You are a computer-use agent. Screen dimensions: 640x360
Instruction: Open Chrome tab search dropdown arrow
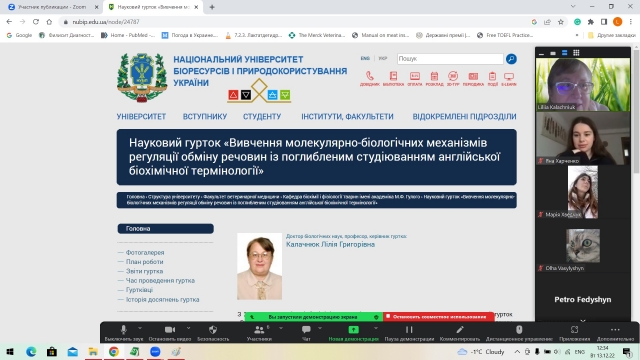pyautogui.click(x=573, y=7)
